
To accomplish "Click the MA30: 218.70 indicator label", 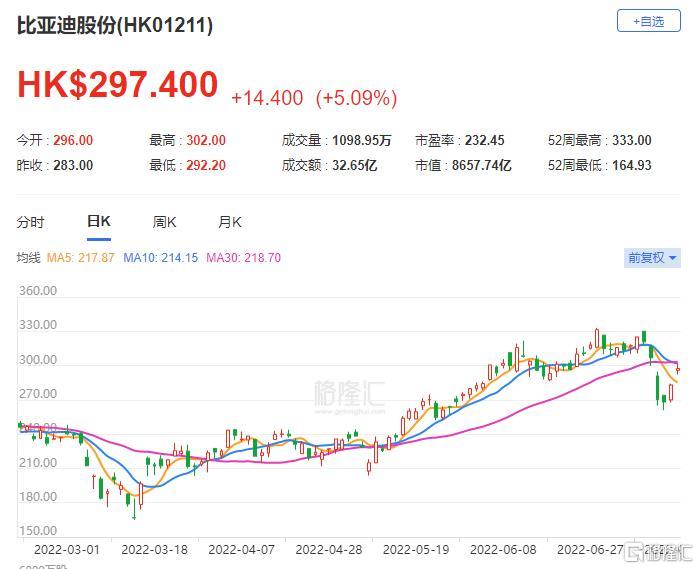I will [243, 258].
